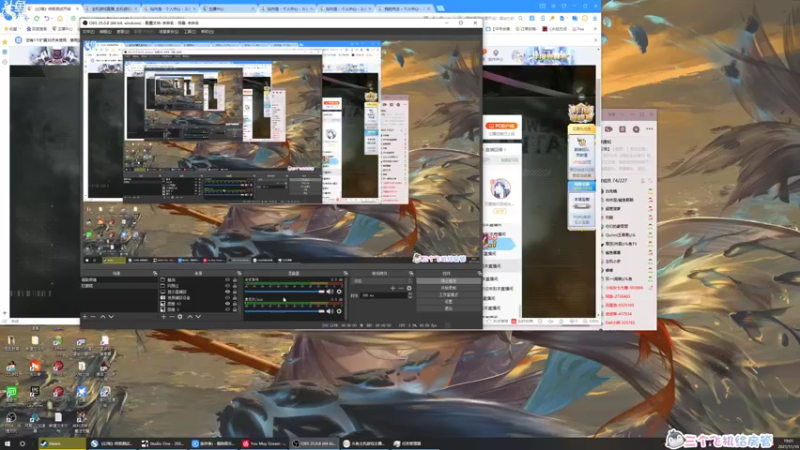The width and height of the screenshot is (800, 450).
Task: Open the 编辑 Edit menu in OBS
Action: pyautogui.click(x=105, y=32)
